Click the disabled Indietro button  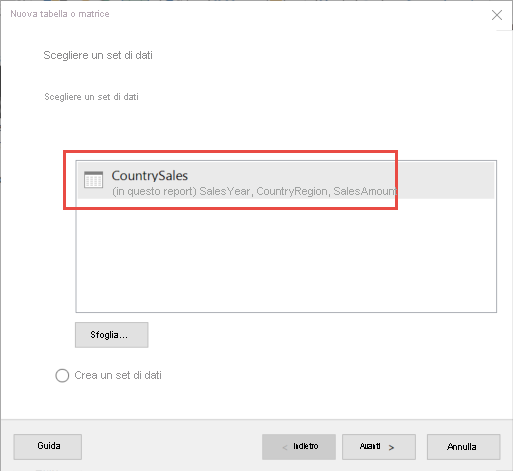(299, 447)
